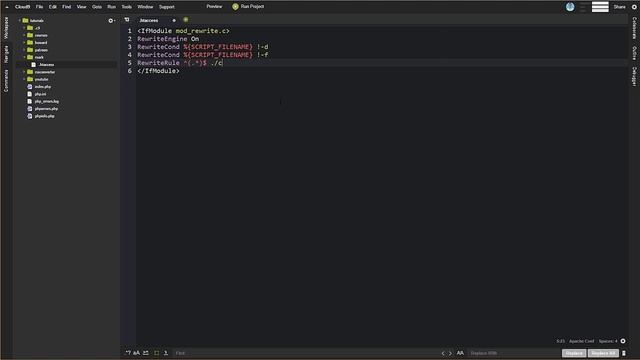Open preferences gear in top right
Image resolution: width=640 pixels, height=360 pixels.
[x=634, y=7]
